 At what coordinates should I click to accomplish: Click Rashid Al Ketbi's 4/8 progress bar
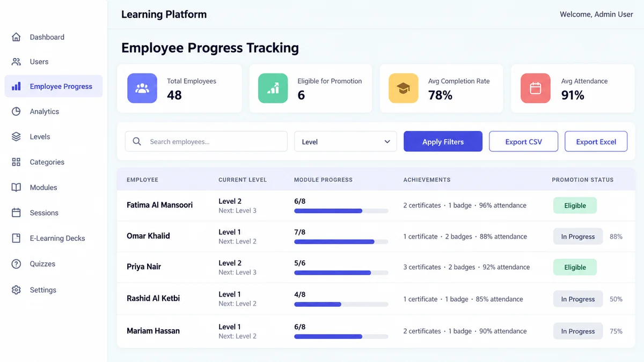[341, 305]
